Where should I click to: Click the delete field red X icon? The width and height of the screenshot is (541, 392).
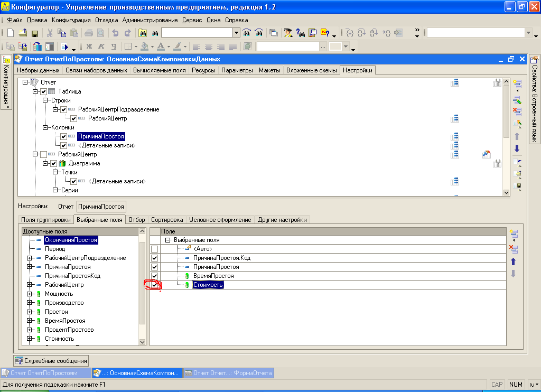coord(513,248)
